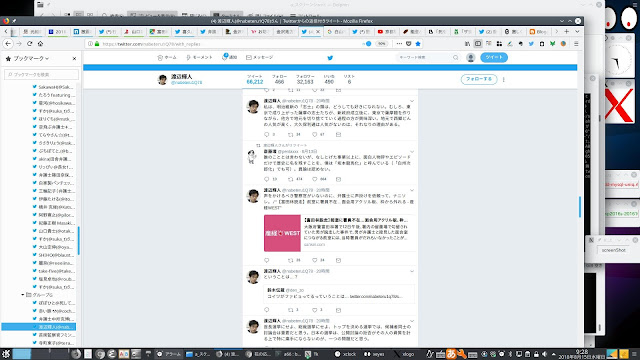Image resolution: width=640 pixels, height=360 pixels.
Task: Focus the Twitter キーワード検索 search field
Action: [424, 58]
